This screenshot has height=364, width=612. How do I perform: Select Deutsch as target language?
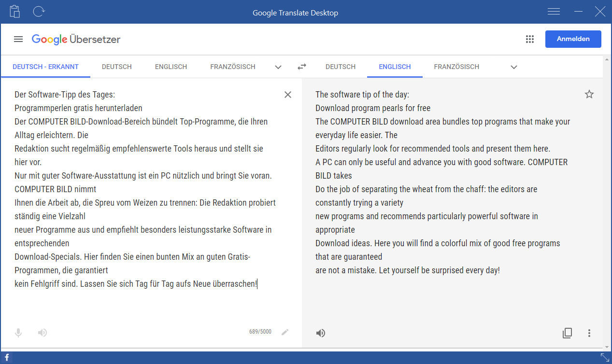(x=341, y=67)
